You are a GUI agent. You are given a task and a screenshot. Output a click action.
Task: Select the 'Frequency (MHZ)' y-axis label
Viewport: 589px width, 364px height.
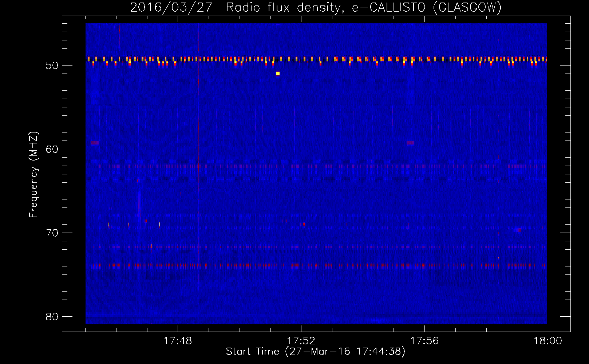click(x=33, y=175)
